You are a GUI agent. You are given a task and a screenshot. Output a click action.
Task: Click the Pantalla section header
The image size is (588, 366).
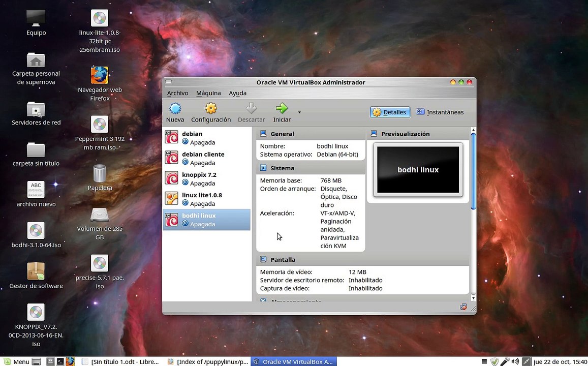tap(363, 259)
